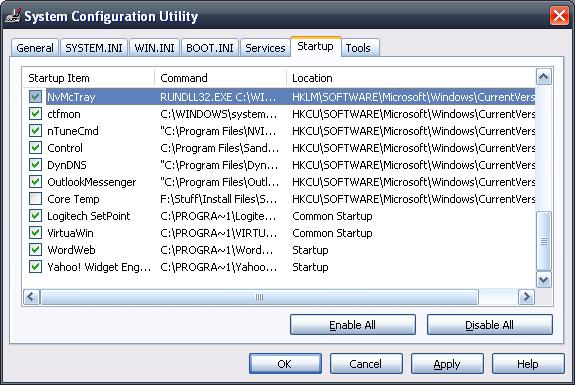This screenshot has height=385, width=575.
Task: Enable the Core Temp checkbox
Action: click(35, 199)
